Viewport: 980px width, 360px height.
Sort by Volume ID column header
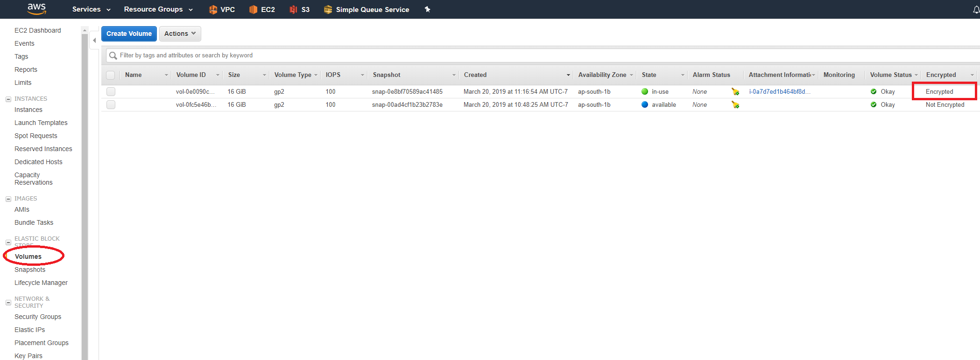(197, 75)
